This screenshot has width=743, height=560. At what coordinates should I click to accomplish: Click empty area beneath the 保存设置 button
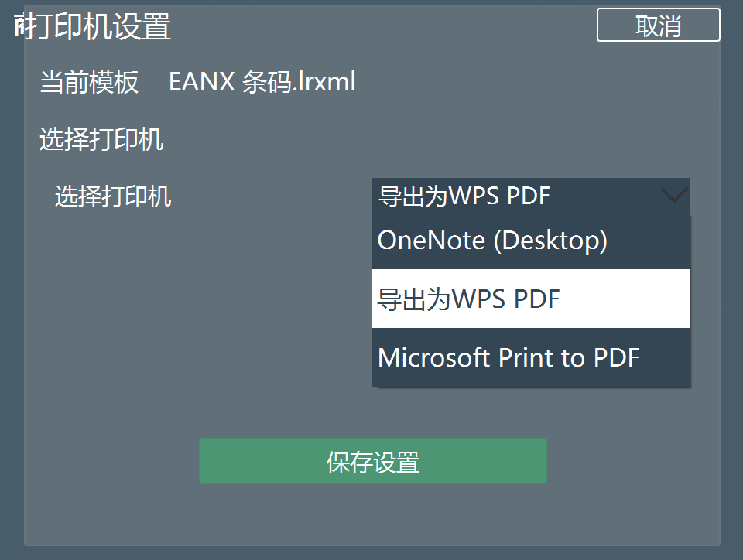[x=373, y=514]
